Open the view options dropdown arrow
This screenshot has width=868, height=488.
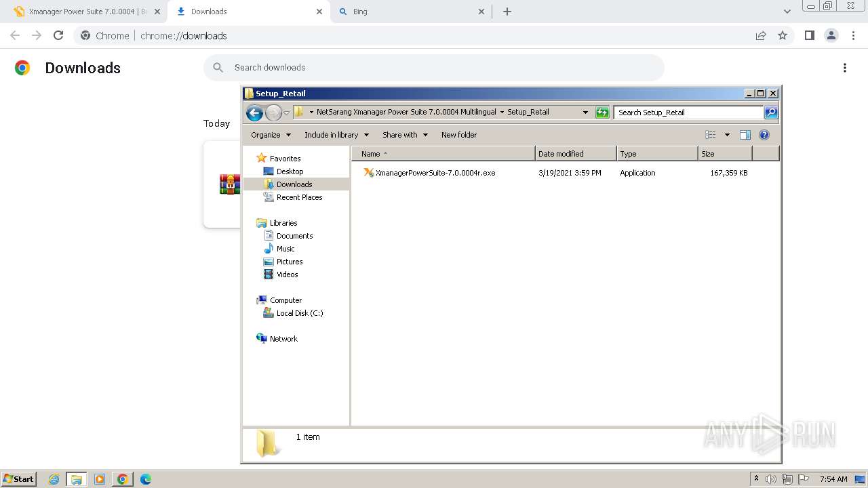[727, 135]
